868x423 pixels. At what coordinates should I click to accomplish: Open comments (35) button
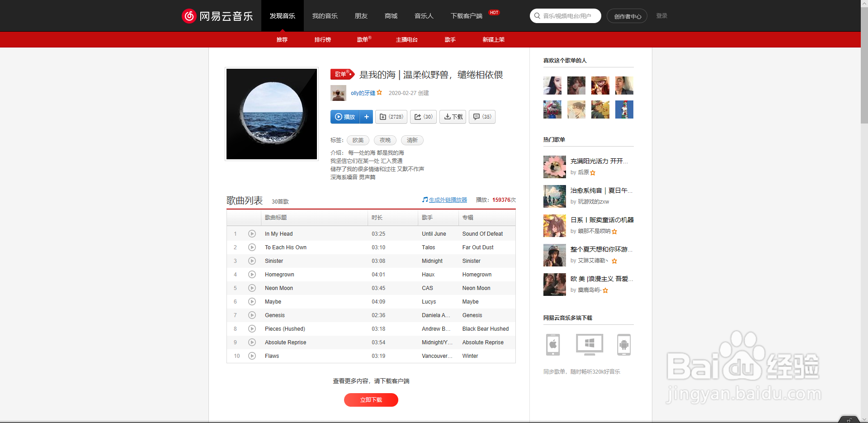click(x=482, y=117)
